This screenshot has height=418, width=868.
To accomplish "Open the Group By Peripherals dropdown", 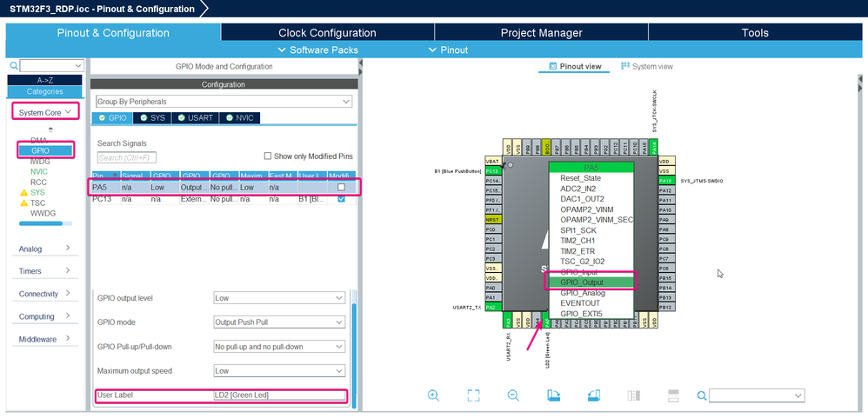I will (224, 101).
